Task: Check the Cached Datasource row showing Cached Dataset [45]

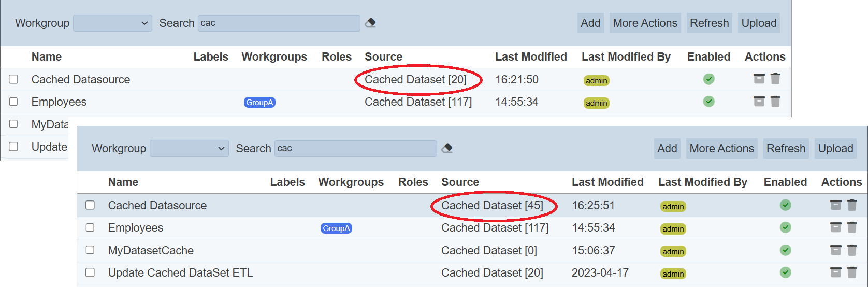Action: point(90,205)
